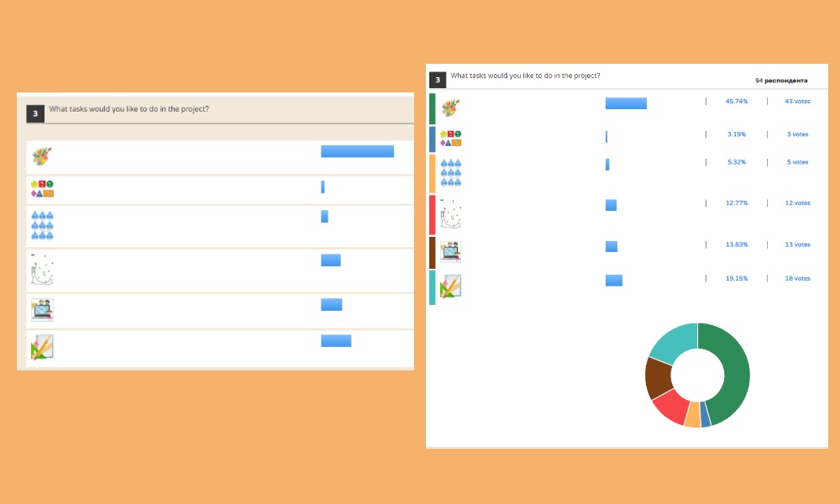840x504 pixels.
Task: Click the number 3 badge in the left panel
Action: click(34, 113)
